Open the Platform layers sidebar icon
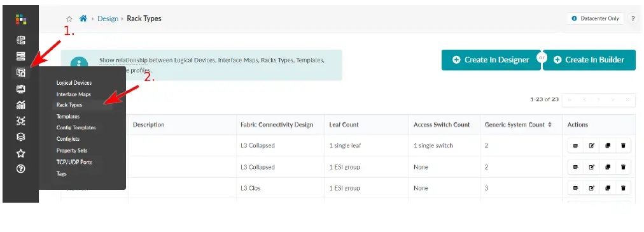The image size is (644, 232). pyautogui.click(x=21, y=136)
